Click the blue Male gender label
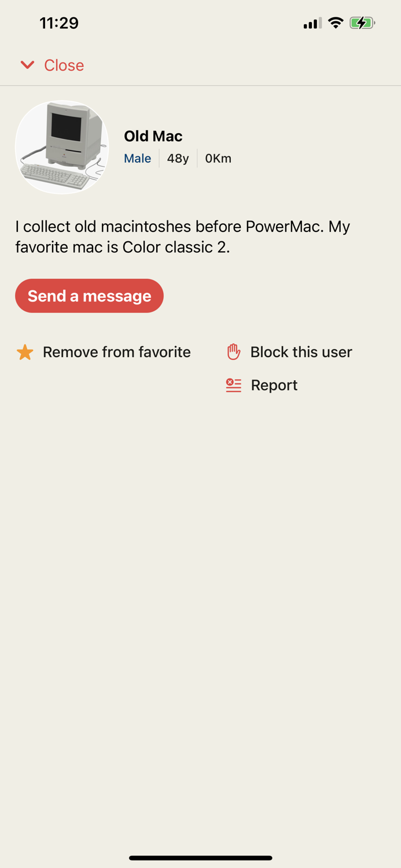Viewport: 401px width, 868px height. coord(137,159)
